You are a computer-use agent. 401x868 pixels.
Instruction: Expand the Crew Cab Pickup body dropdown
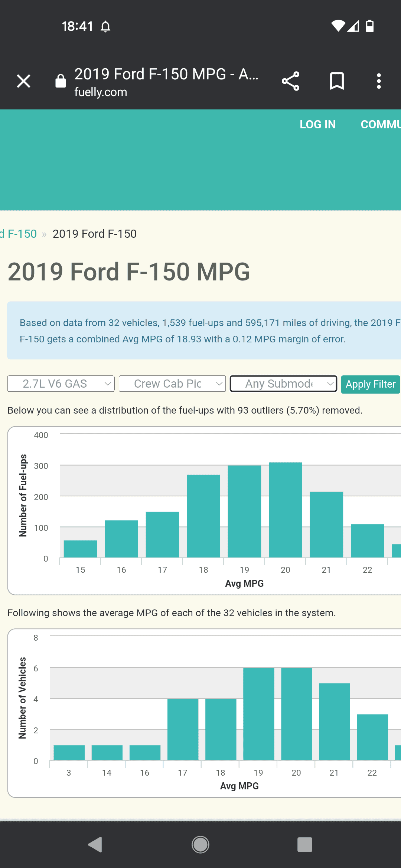click(x=172, y=384)
